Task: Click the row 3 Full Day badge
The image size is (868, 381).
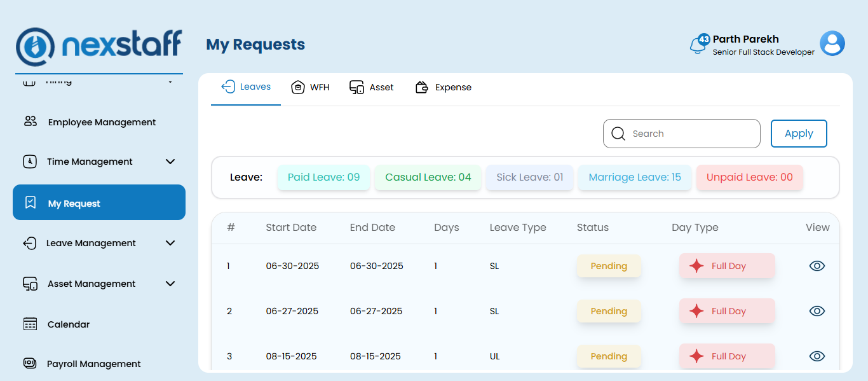Action: [x=727, y=356]
